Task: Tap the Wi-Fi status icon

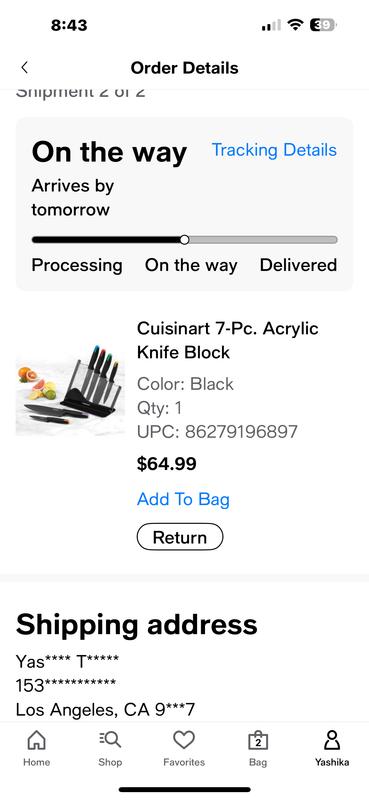Action: point(295,25)
